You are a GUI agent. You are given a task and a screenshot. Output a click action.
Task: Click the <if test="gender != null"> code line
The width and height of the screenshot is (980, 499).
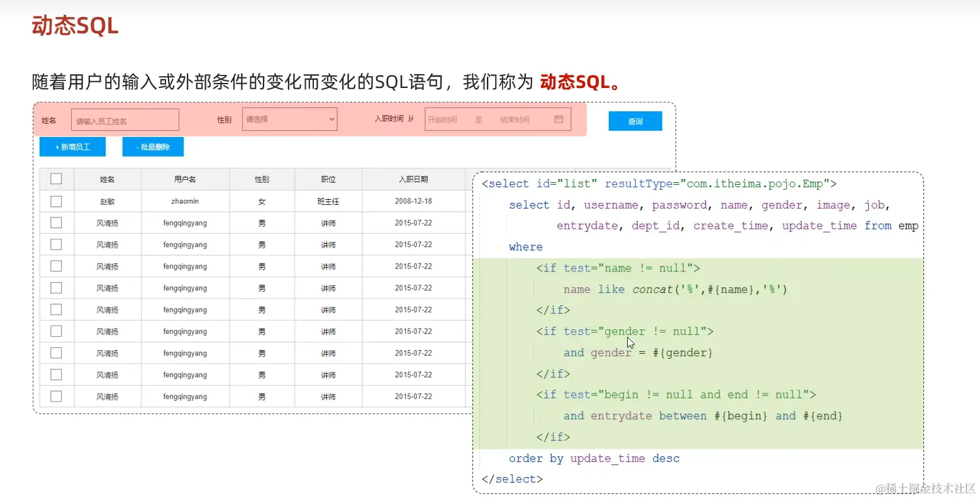625,331
